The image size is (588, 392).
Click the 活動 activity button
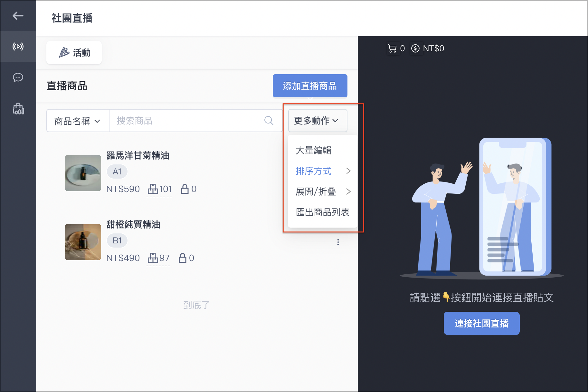(74, 53)
